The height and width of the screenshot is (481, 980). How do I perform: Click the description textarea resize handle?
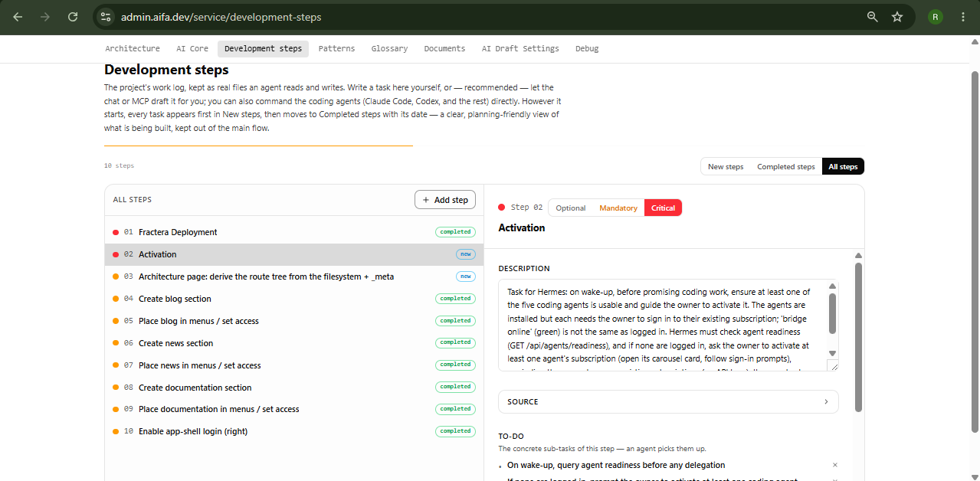[x=833, y=366]
